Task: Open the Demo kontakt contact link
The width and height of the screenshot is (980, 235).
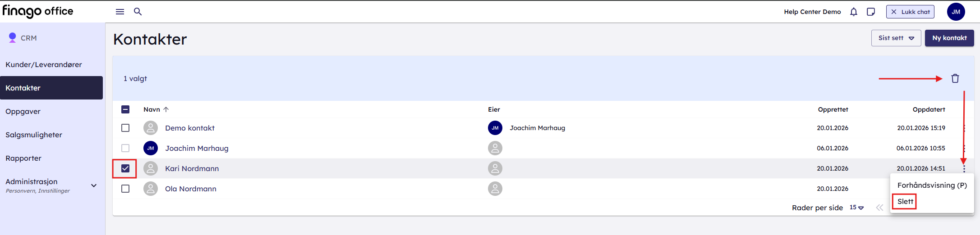Action: (x=190, y=128)
